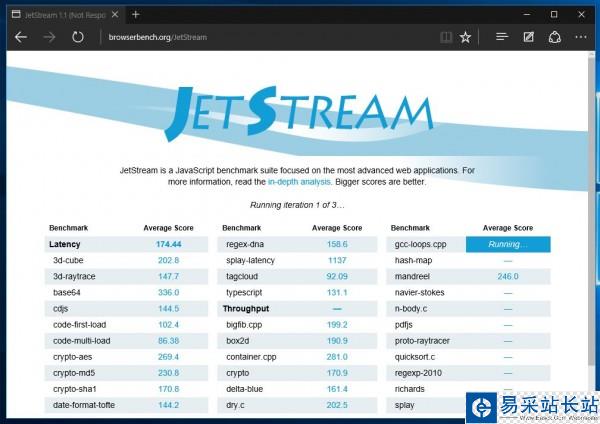This screenshot has width=600, height=424.
Task: Add page to favorites with star icon
Action: point(465,37)
